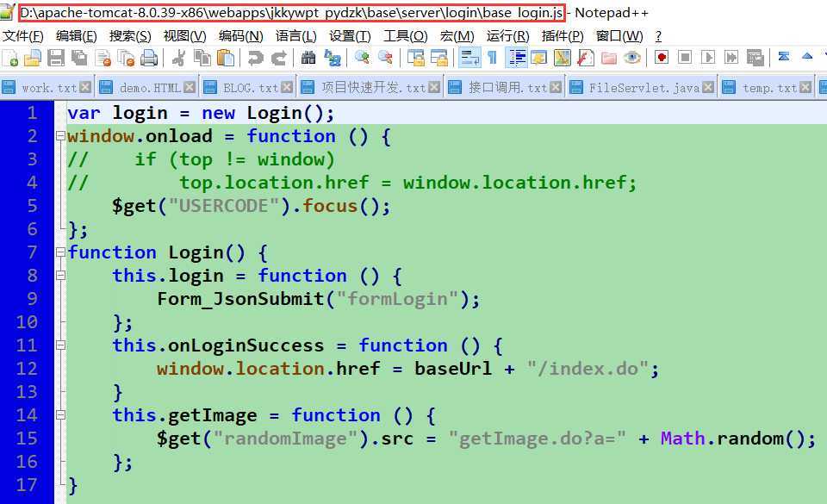Collapse the window.onload fold on line 2

(60, 136)
